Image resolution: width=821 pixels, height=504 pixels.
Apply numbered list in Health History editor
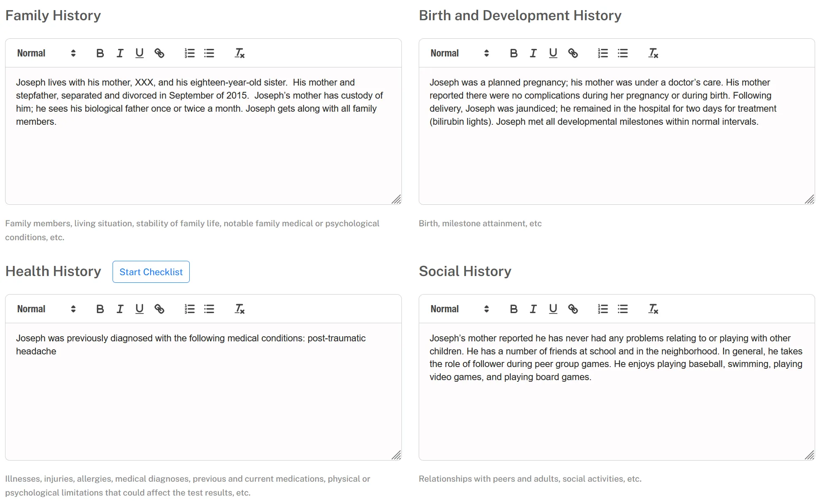[x=189, y=309]
